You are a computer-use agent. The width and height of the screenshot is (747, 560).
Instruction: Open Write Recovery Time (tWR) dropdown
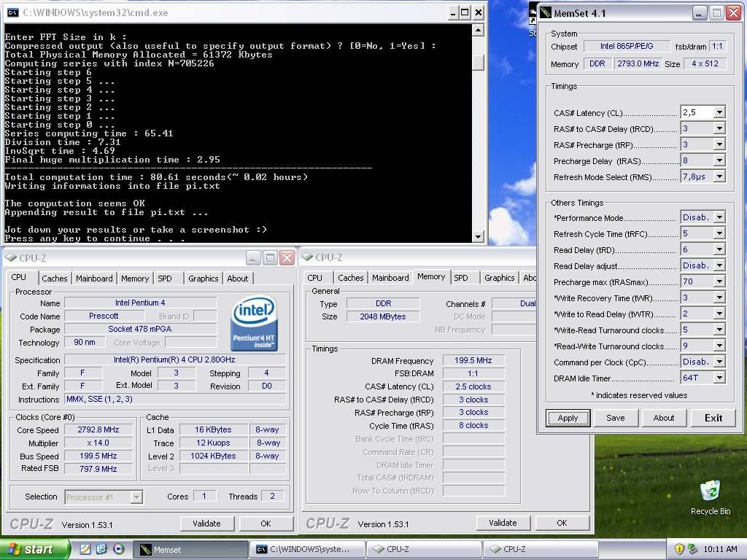click(719, 297)
